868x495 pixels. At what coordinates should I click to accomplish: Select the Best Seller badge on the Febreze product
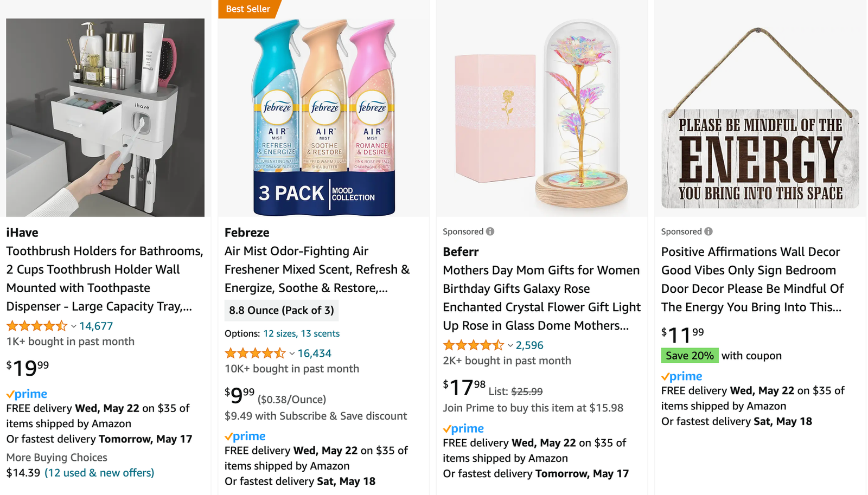[x=248, y=9]
